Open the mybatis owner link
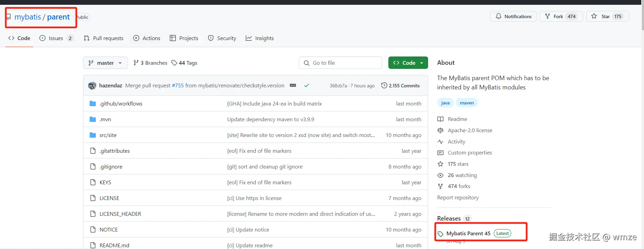644x249 pixels. coord(28,17)
